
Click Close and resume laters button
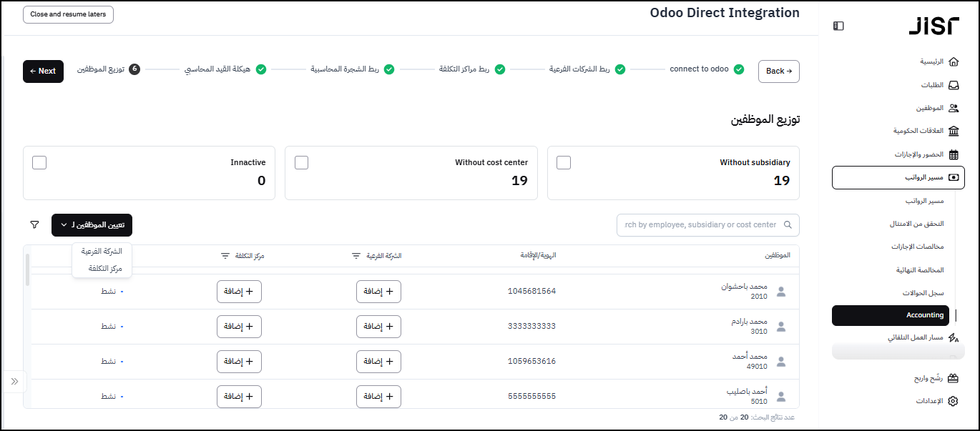tap(69, 14)
